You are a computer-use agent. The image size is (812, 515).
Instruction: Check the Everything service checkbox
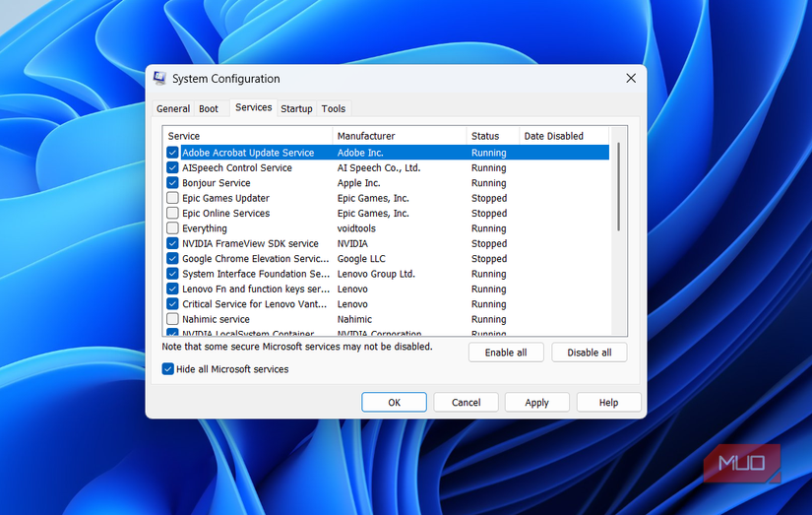(x=172, y=228)
